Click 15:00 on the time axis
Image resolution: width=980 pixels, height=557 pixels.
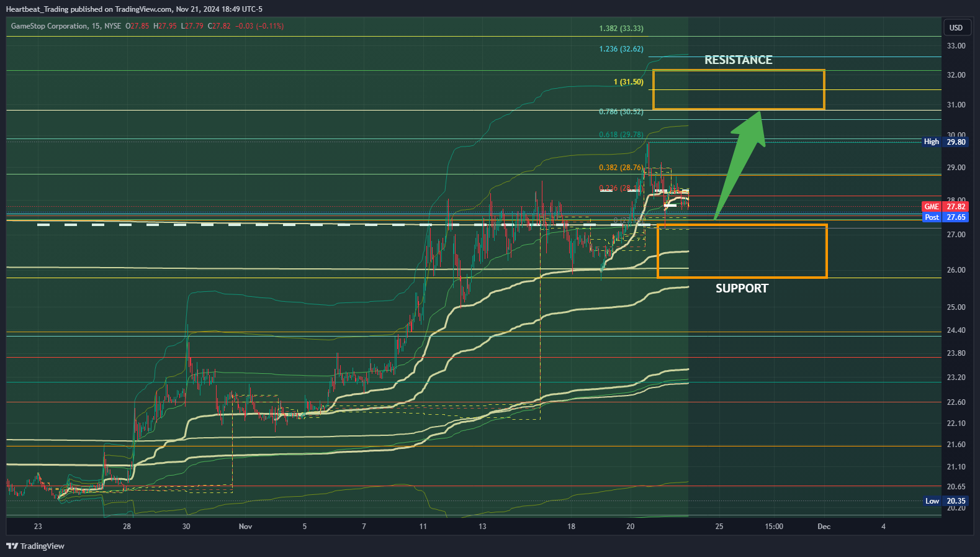coord(774,527)
